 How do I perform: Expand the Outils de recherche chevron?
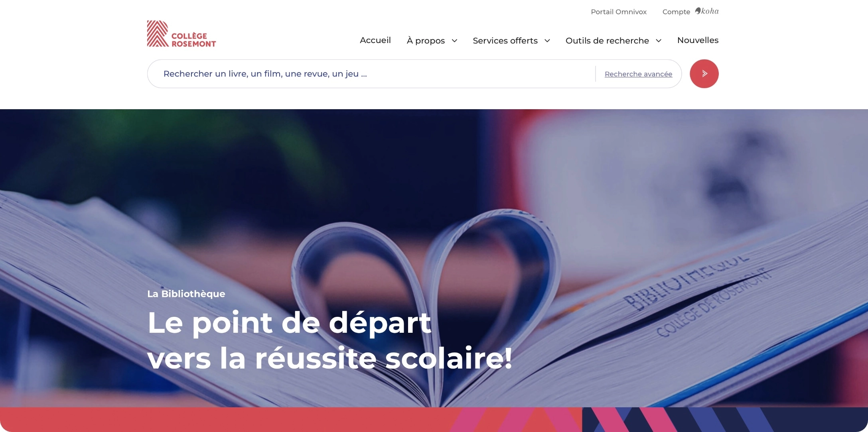pos(659,41)
